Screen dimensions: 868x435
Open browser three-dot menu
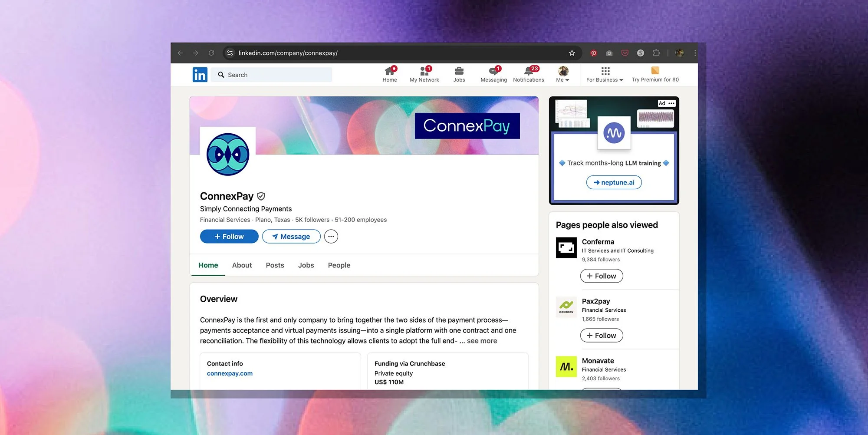coord(695,53)
